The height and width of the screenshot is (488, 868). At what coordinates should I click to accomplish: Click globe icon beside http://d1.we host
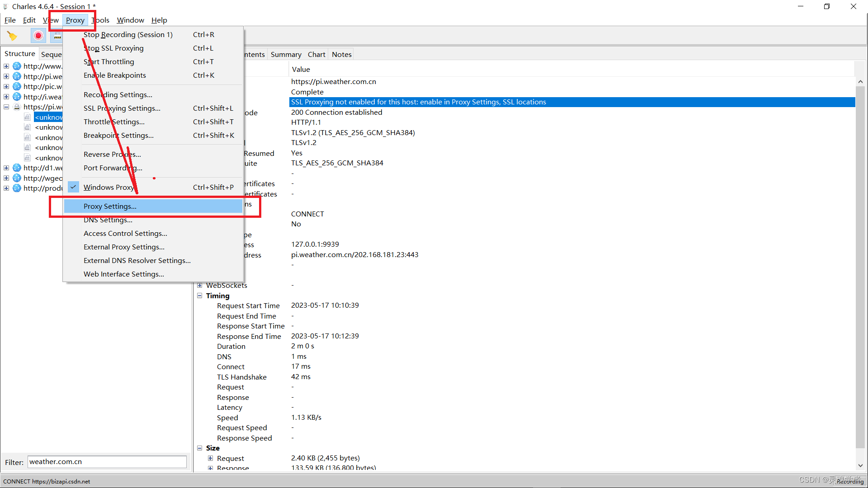[17, 168]
